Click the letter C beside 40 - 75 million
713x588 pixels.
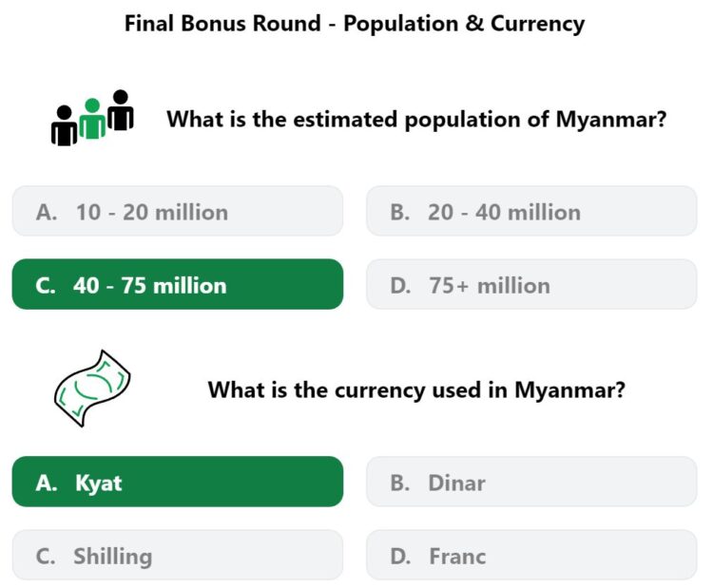[46, 286]
